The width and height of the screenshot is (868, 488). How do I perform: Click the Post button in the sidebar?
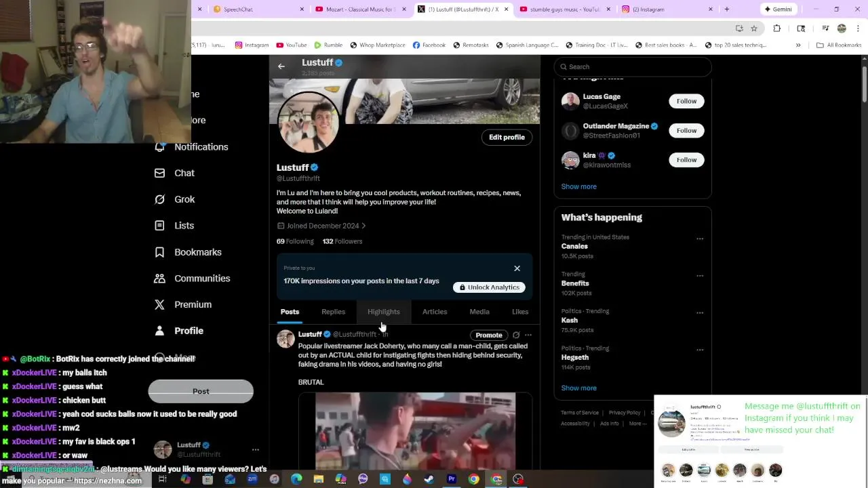[201, 391]
